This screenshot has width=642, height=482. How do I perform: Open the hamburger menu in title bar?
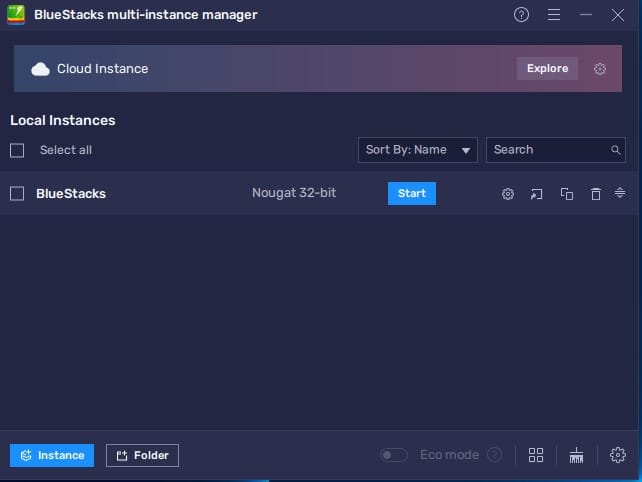[x=554, y=15]
